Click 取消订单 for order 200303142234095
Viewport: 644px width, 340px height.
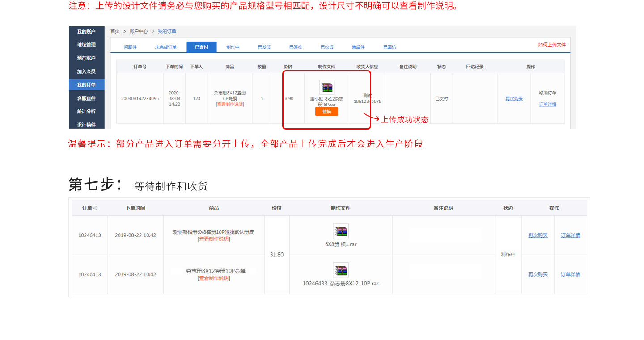coord(547,93)
